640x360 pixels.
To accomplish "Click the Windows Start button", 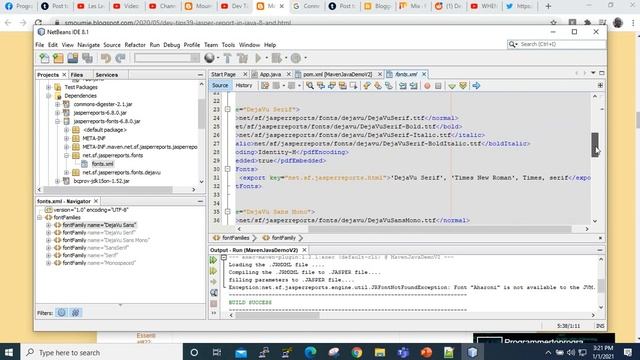I will [x=9, y=352].
